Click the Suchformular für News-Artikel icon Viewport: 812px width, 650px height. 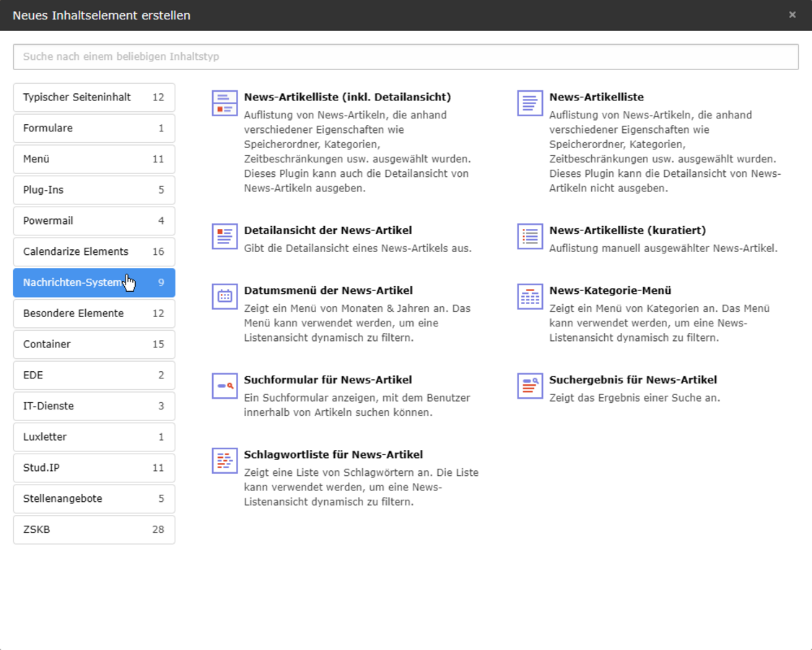coord(224,386)
